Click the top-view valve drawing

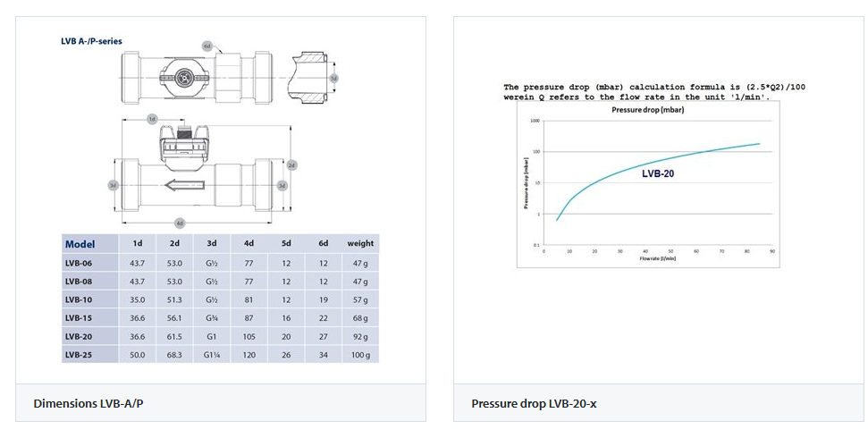(x=182, y=75)
